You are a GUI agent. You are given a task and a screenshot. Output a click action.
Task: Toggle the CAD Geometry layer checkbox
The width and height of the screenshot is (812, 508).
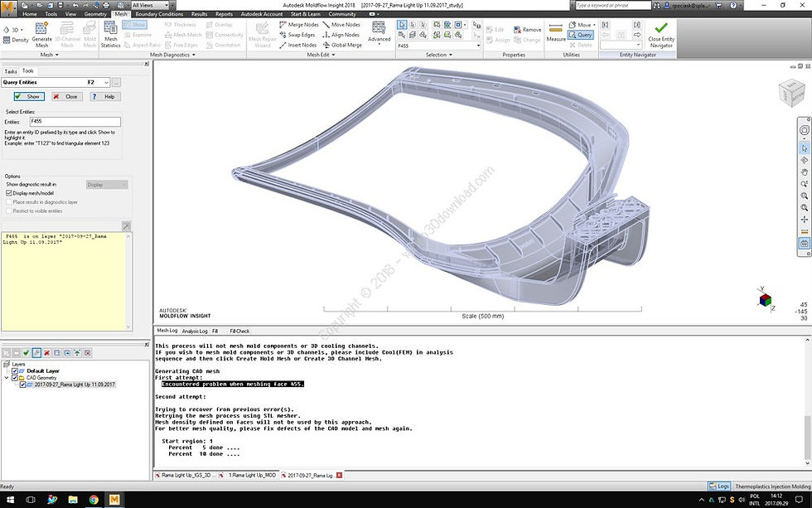click(15, 378)
